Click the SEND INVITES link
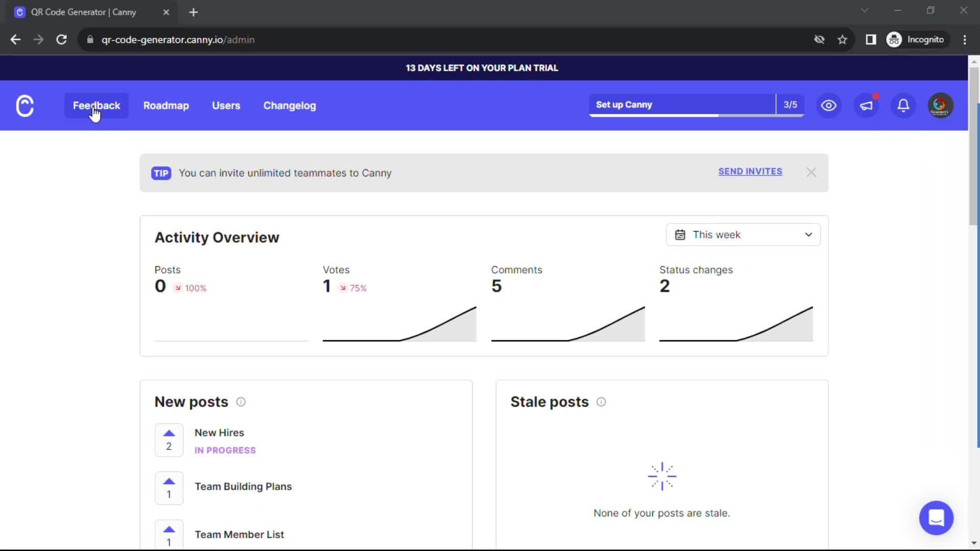Screen dimensions: 980x551 [750, 171]
